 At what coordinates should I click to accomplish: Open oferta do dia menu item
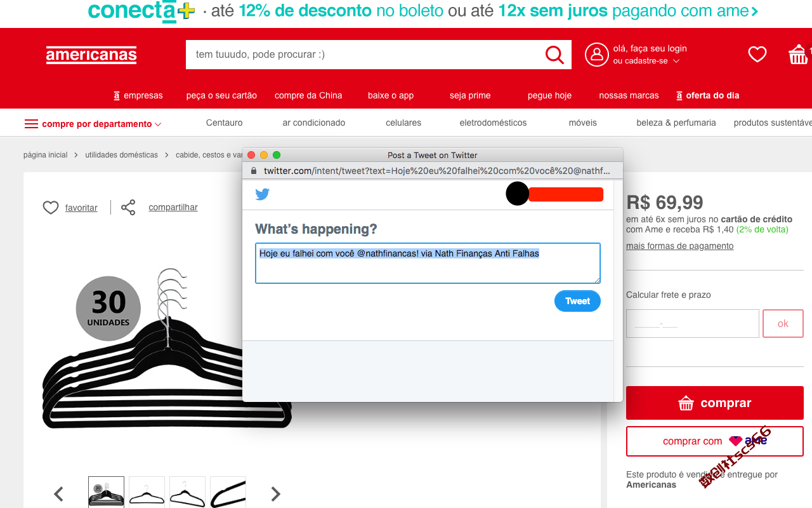point(708,95)
